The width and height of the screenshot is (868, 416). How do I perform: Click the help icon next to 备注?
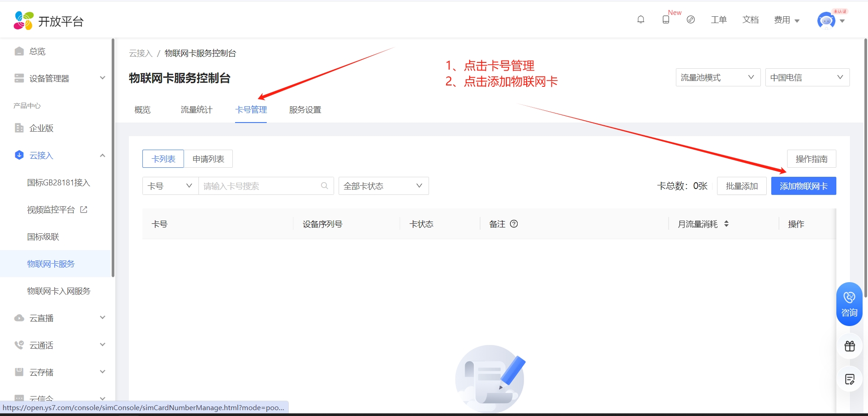514,224
